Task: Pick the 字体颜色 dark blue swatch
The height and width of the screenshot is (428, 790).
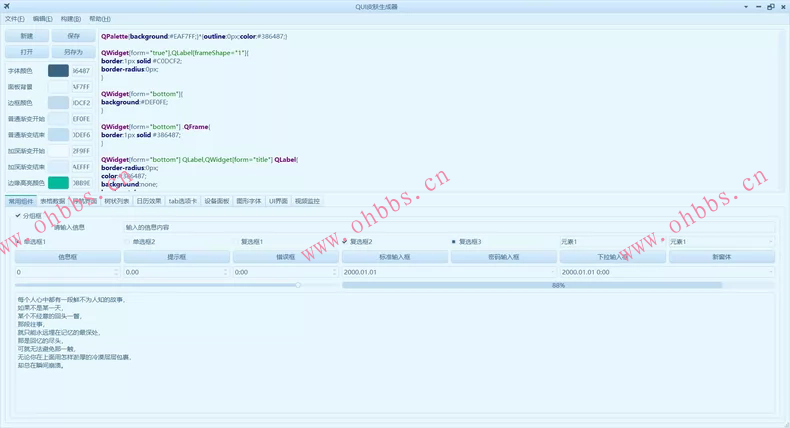Action: [58, 71]
